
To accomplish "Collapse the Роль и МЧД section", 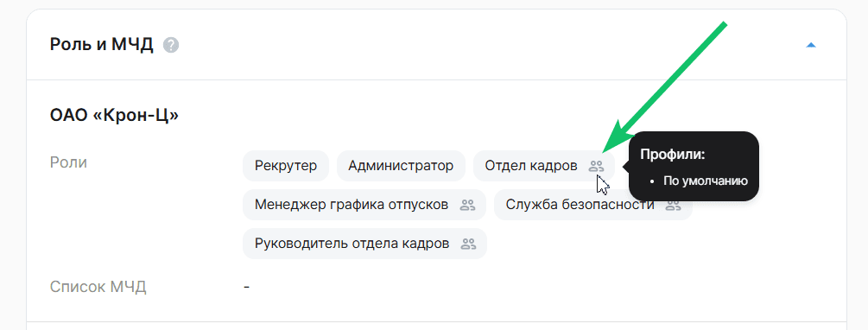I will tap(810, 45).
